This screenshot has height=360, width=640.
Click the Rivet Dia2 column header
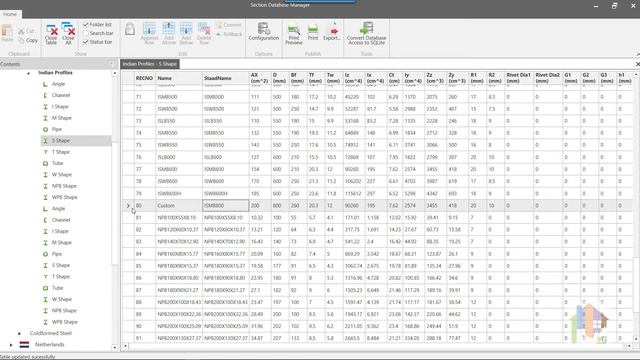click(x=548, y=78)
